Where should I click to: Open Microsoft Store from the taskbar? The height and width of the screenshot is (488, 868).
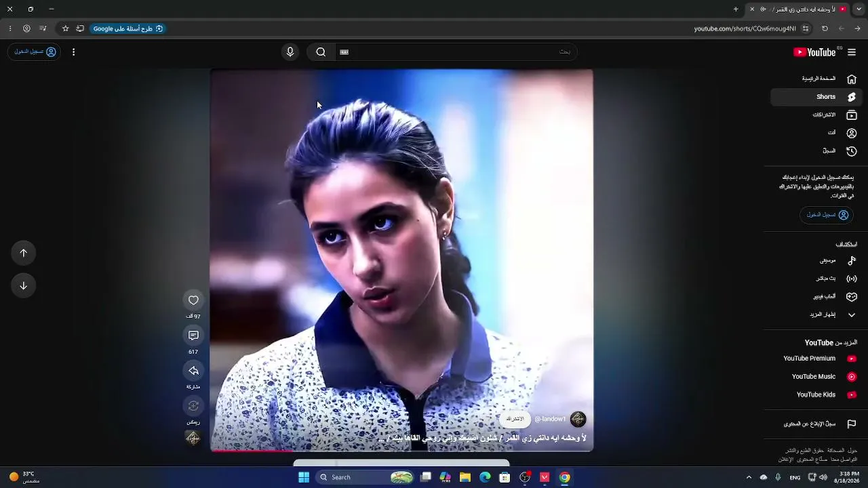505,477
